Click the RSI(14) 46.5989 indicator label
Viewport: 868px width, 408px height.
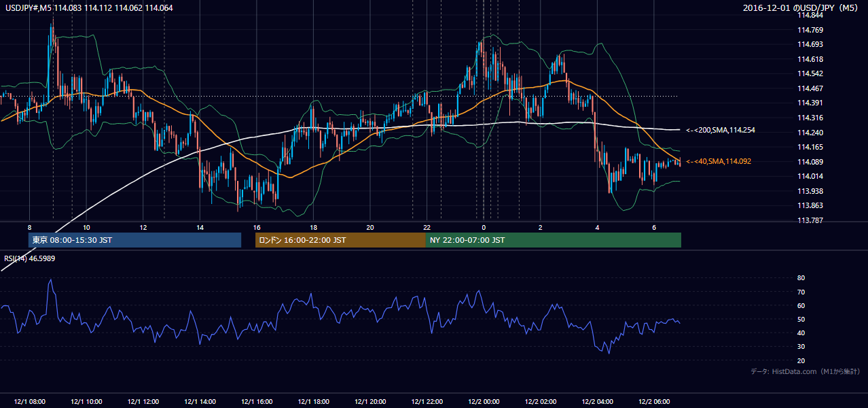[x=30, y=258]
